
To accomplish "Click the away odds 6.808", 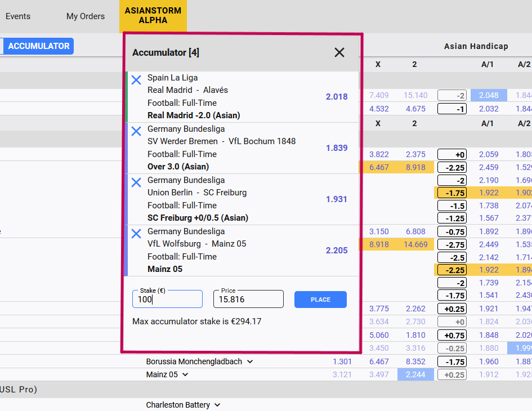I will [x=415, y=232].
